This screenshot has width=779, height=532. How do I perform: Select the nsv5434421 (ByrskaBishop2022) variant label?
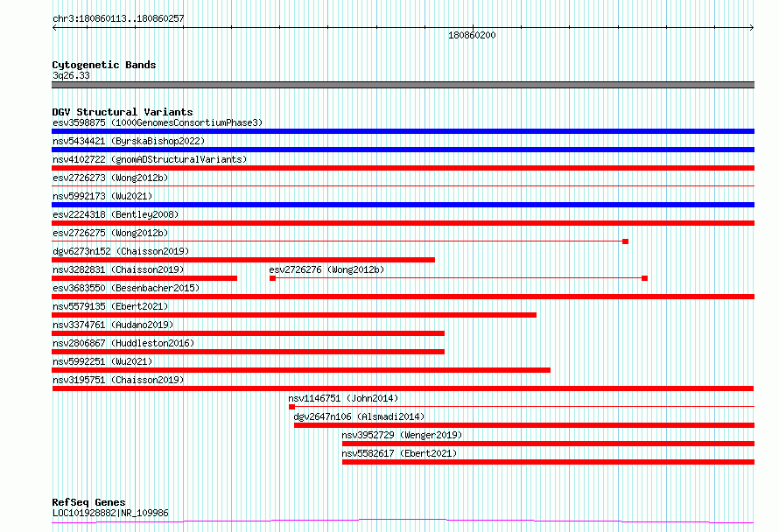coord(129,141)
